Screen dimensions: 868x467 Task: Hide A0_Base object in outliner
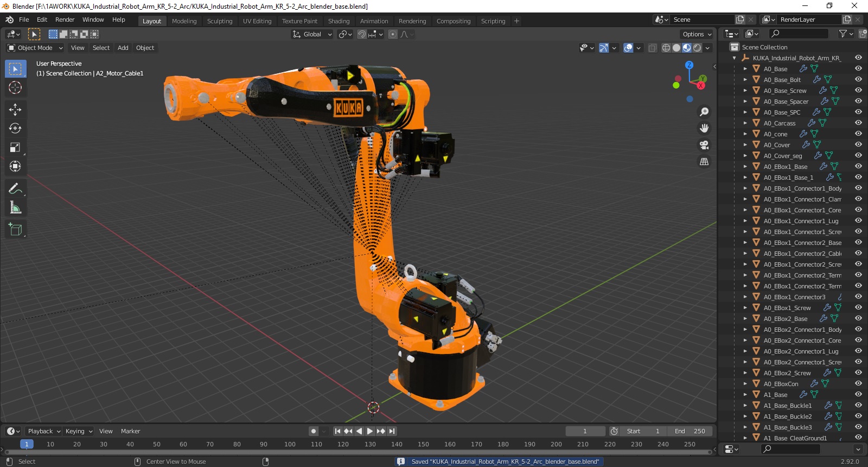(858, 68)
